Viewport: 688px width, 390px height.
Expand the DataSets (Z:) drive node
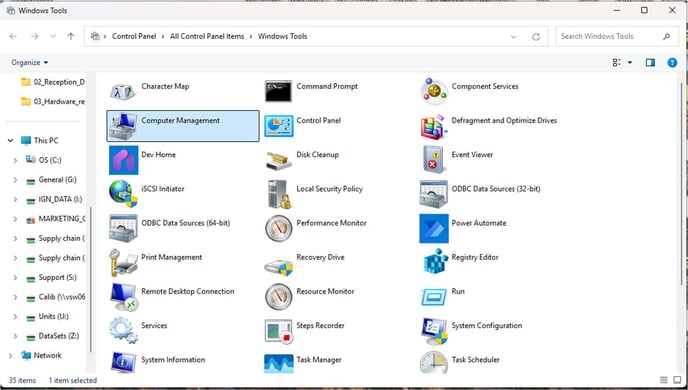point(15,336)
